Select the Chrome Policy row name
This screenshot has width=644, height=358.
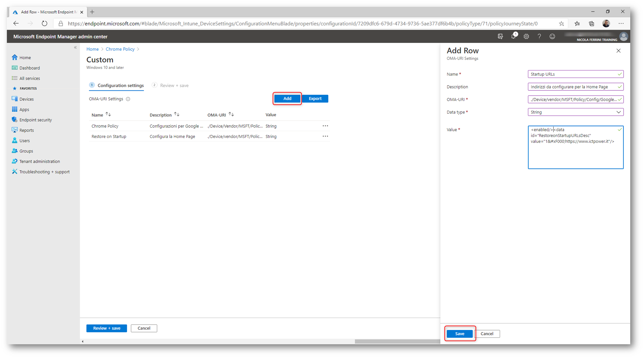tap(105, 126)
